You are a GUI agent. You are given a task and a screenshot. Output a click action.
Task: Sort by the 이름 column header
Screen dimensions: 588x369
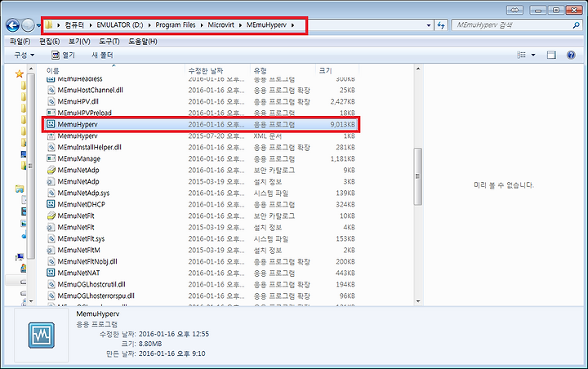114,70
